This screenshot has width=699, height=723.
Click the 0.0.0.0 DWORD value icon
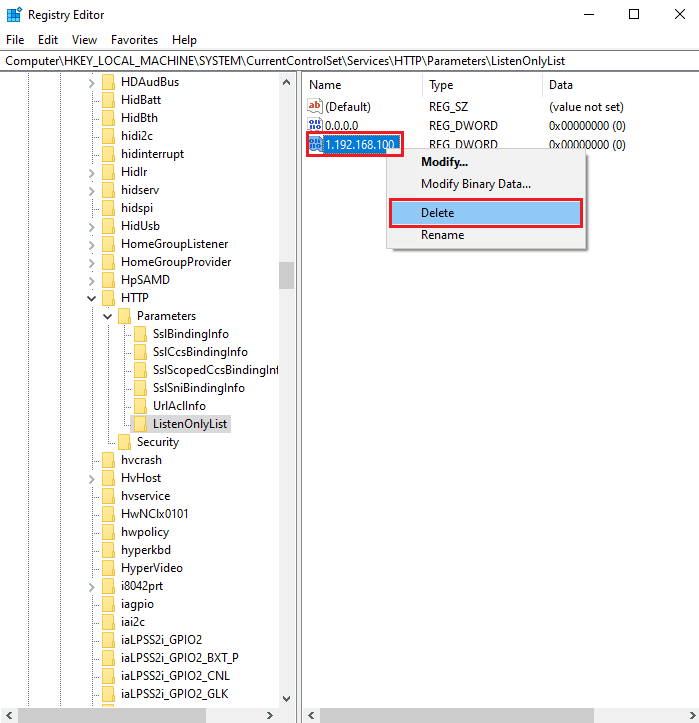click(x=315, y=125)
